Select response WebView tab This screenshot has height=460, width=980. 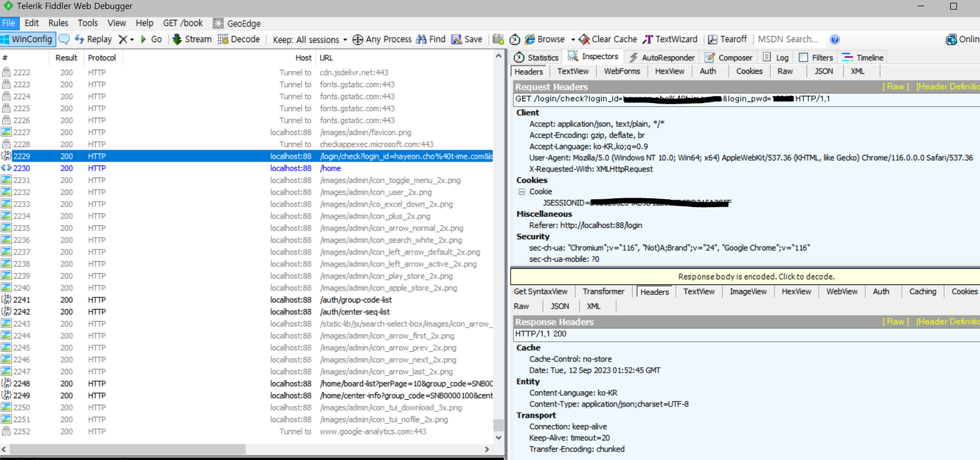tap(842, 292)
